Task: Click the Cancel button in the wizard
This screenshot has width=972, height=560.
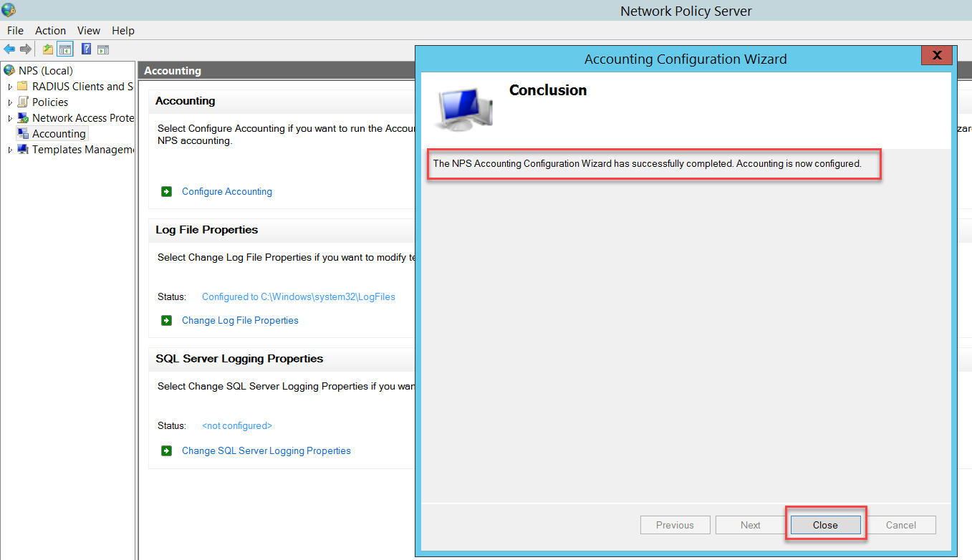Action: point(900,525)
